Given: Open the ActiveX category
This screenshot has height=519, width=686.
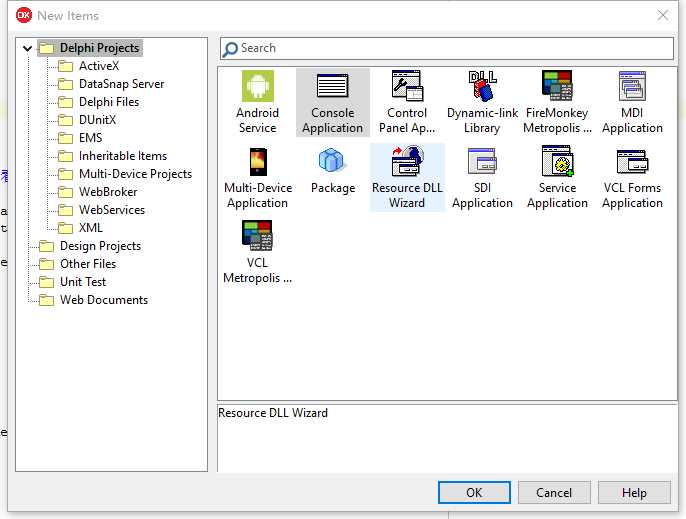Looking at the screenshot, I should 99,66.
